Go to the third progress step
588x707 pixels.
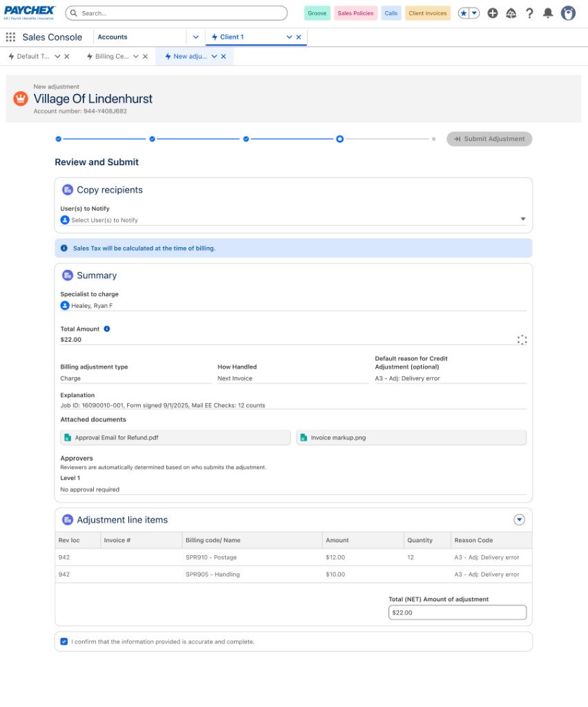pos(246,139)
